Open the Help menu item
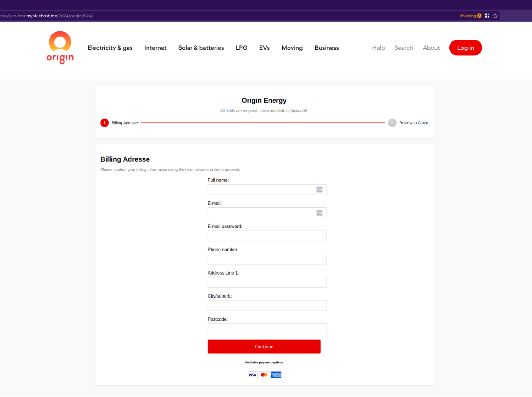This screenshot has width=532, height=397. 378,48
